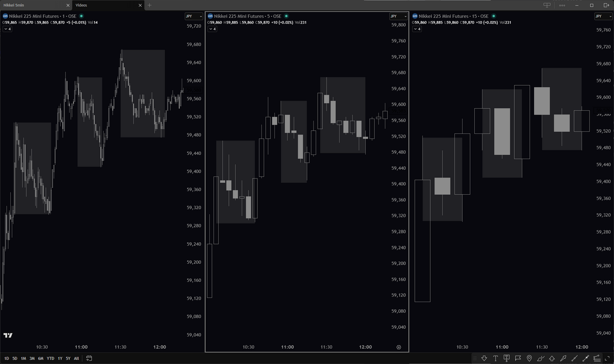Image resolution: width=614 pixels, height=364 pixels.
Task: Expand the 4 indicators legend on middle chart
Action: [212, 29]
